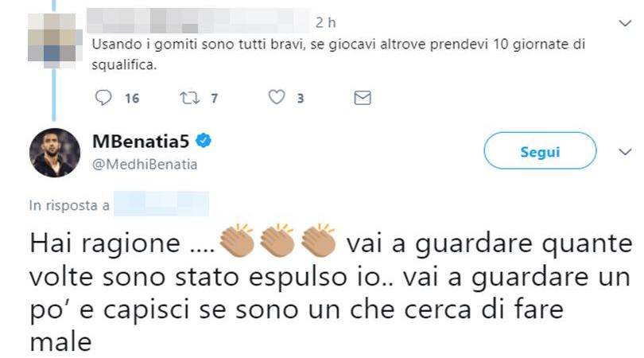Click the last clapping hands emoji
This screenshot has width=644, height=358.
pyautogui.click(x=318, y=240)
